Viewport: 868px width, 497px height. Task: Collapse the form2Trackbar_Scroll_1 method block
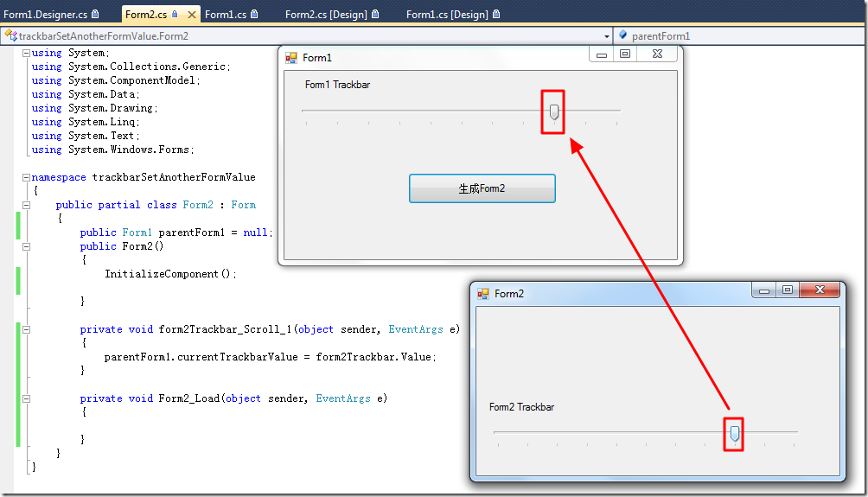[x=26, y=330]
